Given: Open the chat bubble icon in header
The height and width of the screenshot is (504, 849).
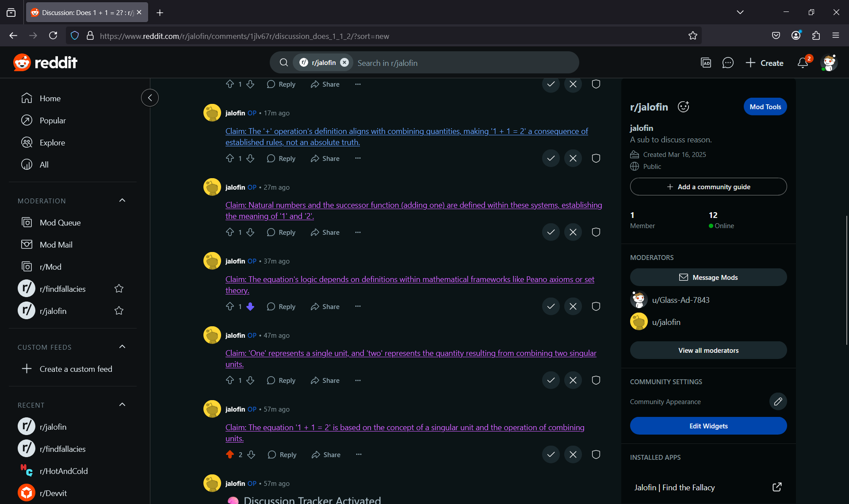Looking at the screenshot, I should pos(727,63).
